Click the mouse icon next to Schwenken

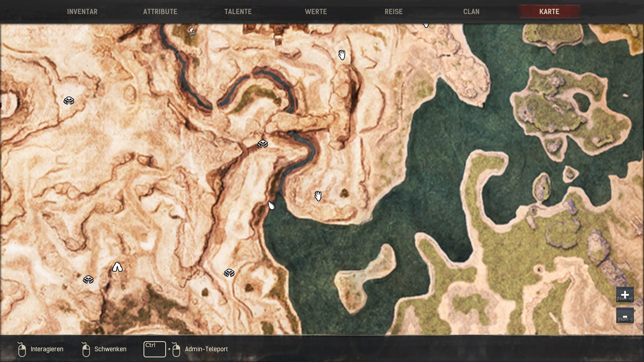(86, 350)
